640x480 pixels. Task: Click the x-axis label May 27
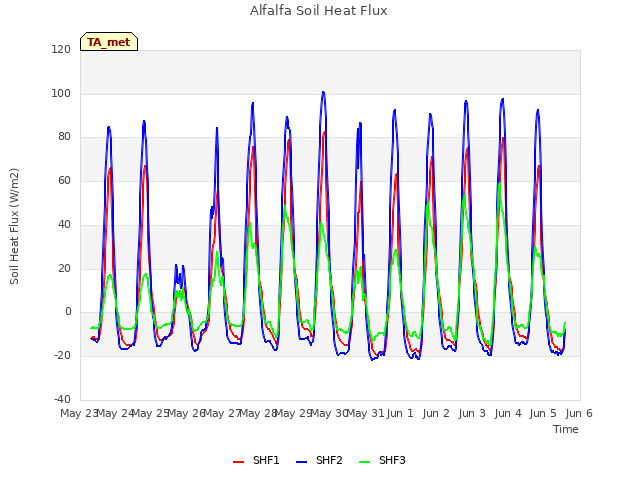(222, 413)
